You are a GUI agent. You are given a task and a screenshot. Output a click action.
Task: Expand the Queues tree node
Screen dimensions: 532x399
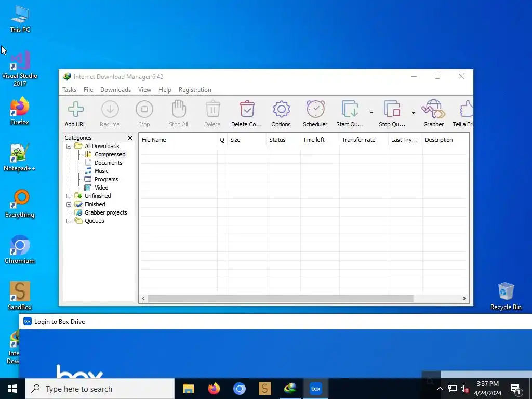coord(69,221)
